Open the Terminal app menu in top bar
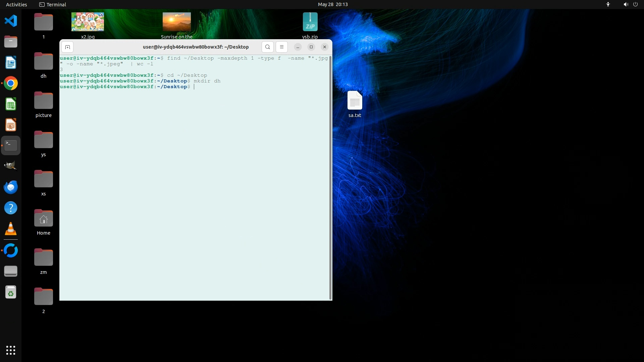Image resolution: width=644 pixels, height=362 pixels. tap(53, 4)
